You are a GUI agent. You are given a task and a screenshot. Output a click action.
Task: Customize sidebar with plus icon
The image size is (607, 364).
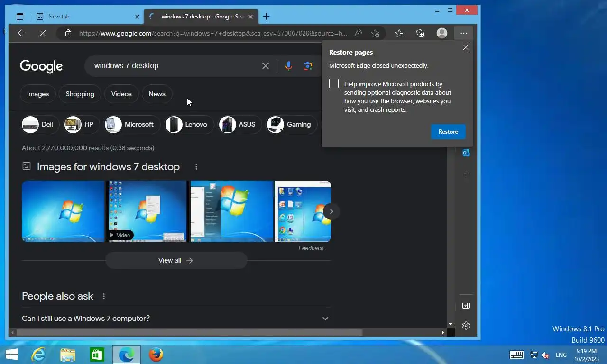(466, 174)
